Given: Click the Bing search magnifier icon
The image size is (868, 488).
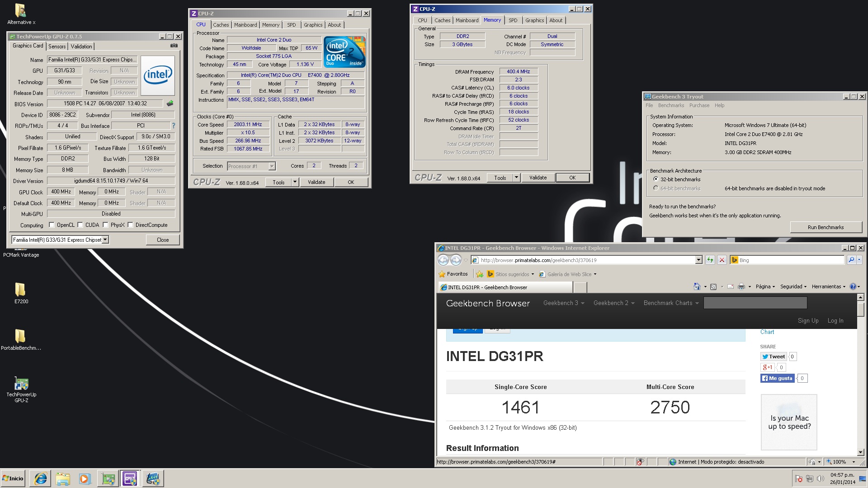Looking at the screenshot, I should [x=851, y=260].
